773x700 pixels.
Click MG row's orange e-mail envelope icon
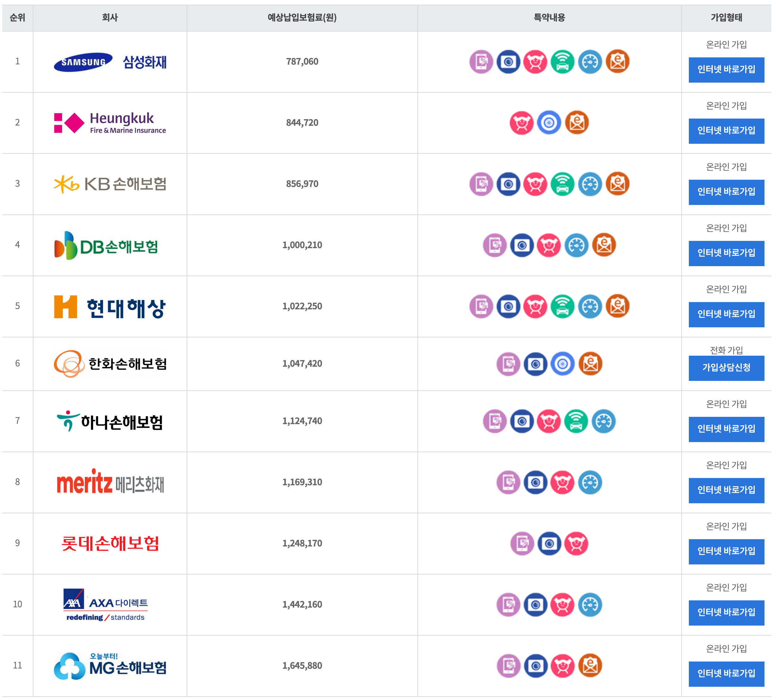(590, 666)
